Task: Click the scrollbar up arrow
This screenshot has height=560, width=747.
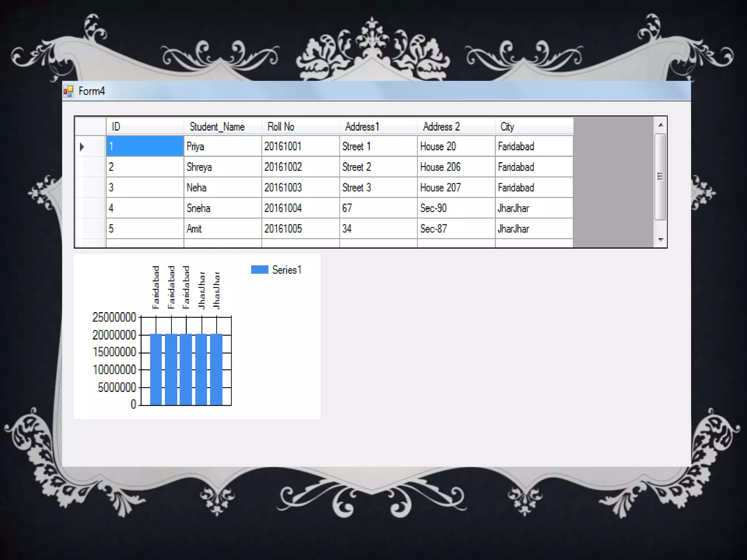Action: click(x=661, y=125)
